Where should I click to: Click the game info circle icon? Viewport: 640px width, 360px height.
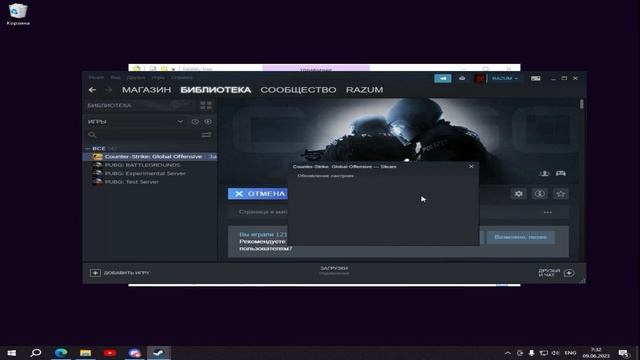click(540, 194)
